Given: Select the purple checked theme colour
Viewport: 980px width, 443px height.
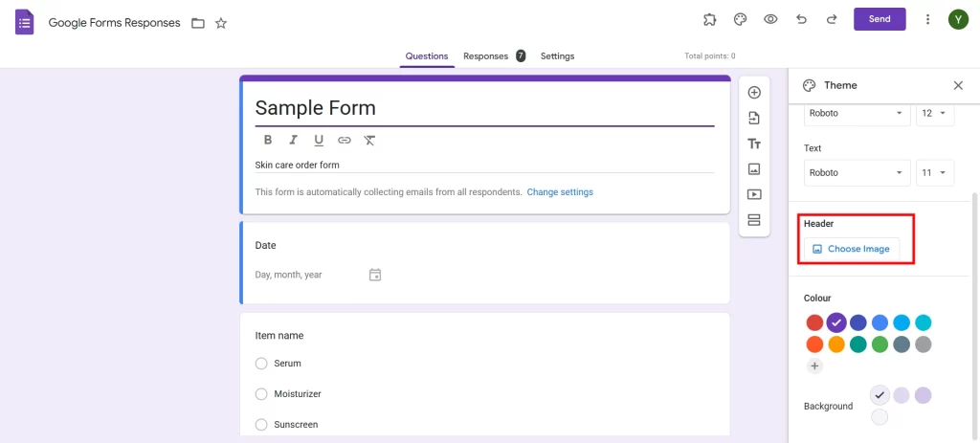Looking at the screenshot, I should [836, 323].
